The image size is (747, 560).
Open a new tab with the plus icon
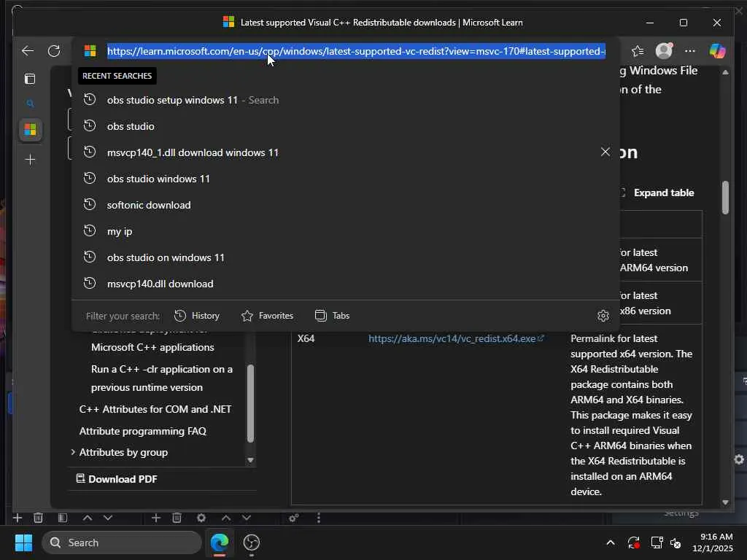pyautogui.click(x=30, y=160)
